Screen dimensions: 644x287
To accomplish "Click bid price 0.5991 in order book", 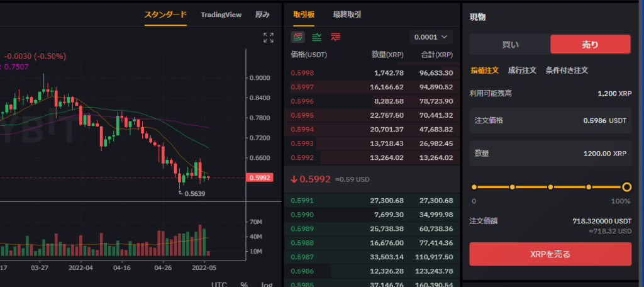I will pos(303,201).
